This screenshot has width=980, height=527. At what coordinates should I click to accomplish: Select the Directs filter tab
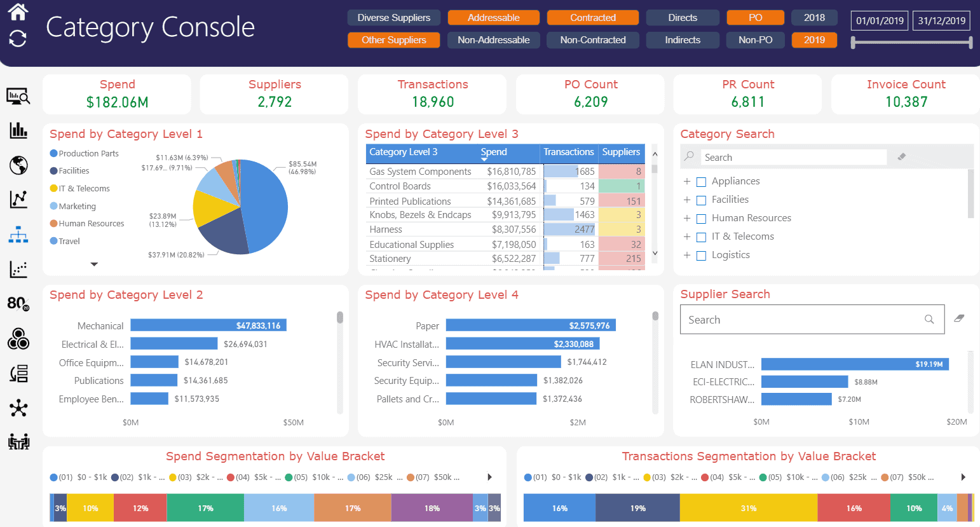point(683,17)
